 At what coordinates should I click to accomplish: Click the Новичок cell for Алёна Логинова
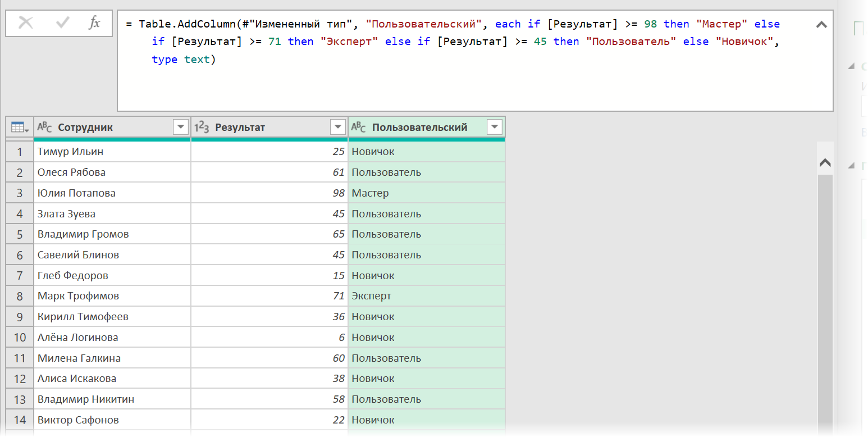pos(427,338)
